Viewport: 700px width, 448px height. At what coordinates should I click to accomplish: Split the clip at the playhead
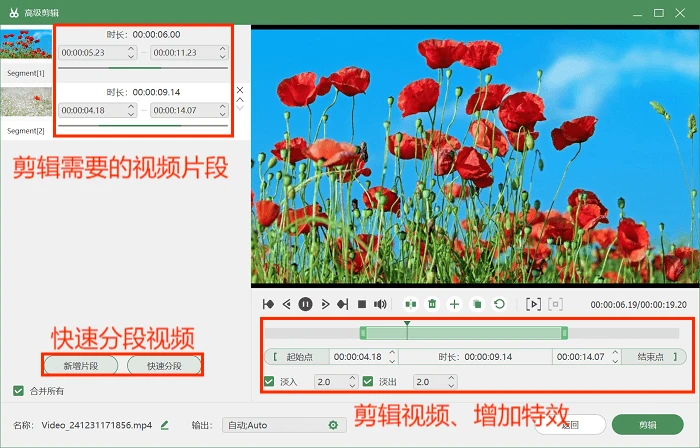tap(410, 304)
